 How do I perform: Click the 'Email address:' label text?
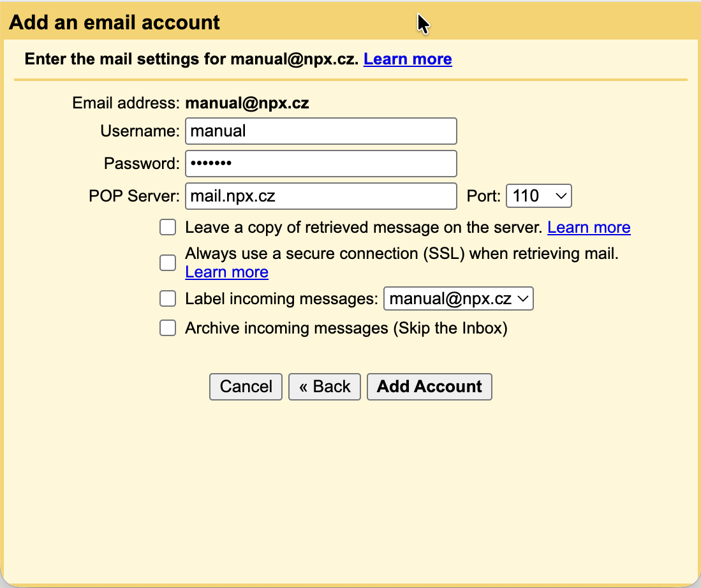coord(126,103)
